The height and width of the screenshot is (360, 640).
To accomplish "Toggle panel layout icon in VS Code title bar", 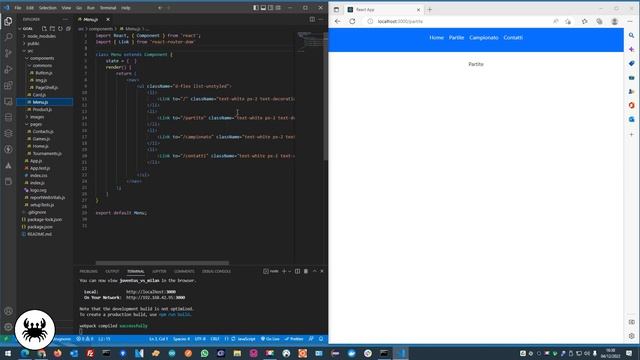I will 263,8.
